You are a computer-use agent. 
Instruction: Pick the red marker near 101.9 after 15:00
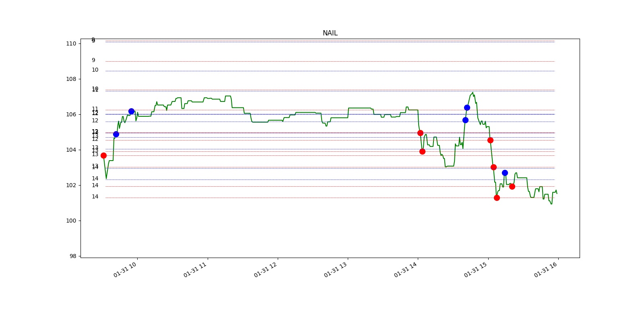(512, 186)
